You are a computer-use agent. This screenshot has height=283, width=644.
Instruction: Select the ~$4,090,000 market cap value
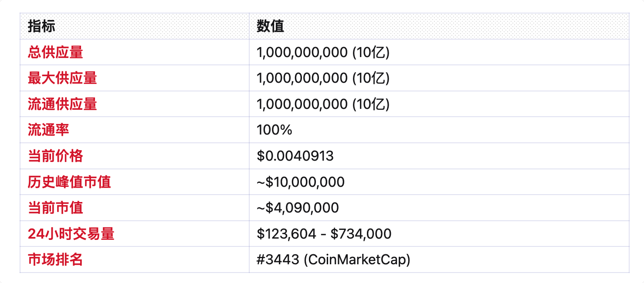pyautogui.click(x=298, y=208)
